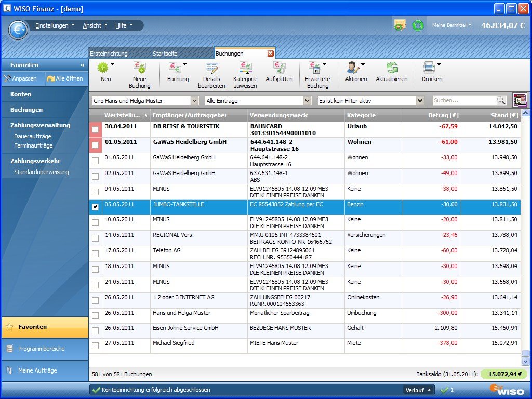
Task: Uncheck the JUMBO-TANKSTELLE row checkbox
Action: point(95,207)
